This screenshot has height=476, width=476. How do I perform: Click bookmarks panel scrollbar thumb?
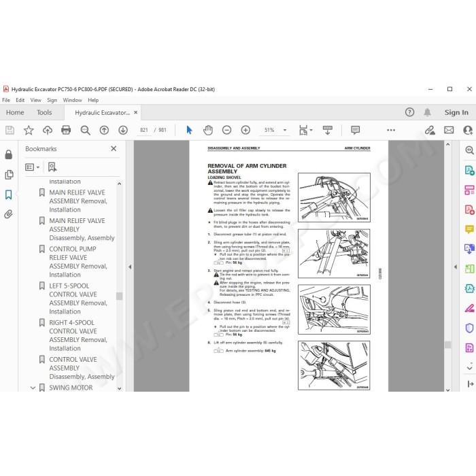coord(119,296)
